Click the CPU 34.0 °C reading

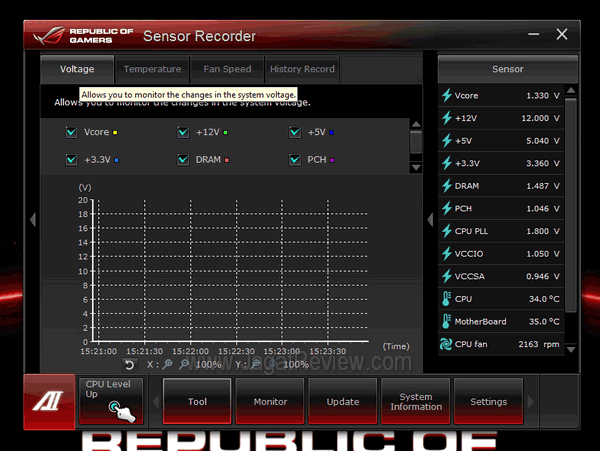(544, 299)
